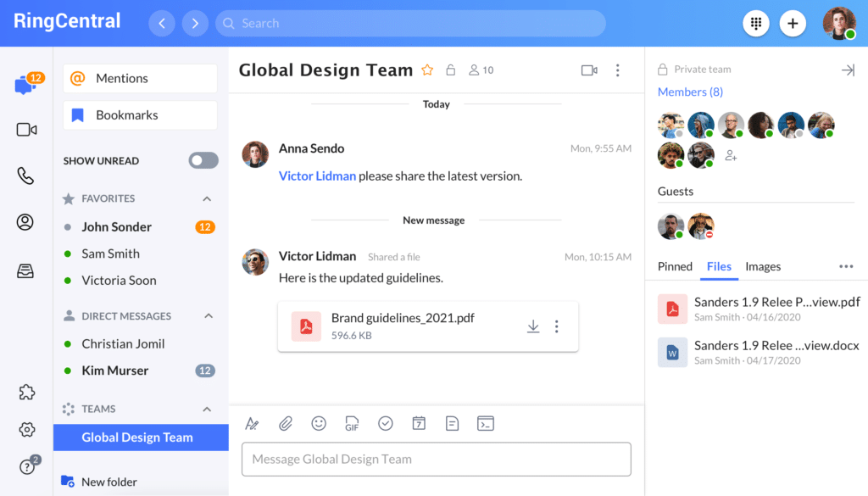868x496 pixels.
Task: Switch to the Images tab
Action: point(763,266)
